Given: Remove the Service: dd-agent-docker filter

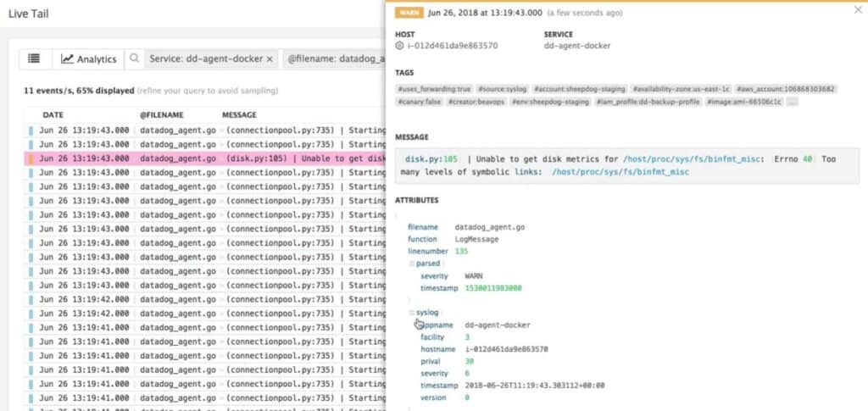Looking at the screenshot, I should pos(270,59).
